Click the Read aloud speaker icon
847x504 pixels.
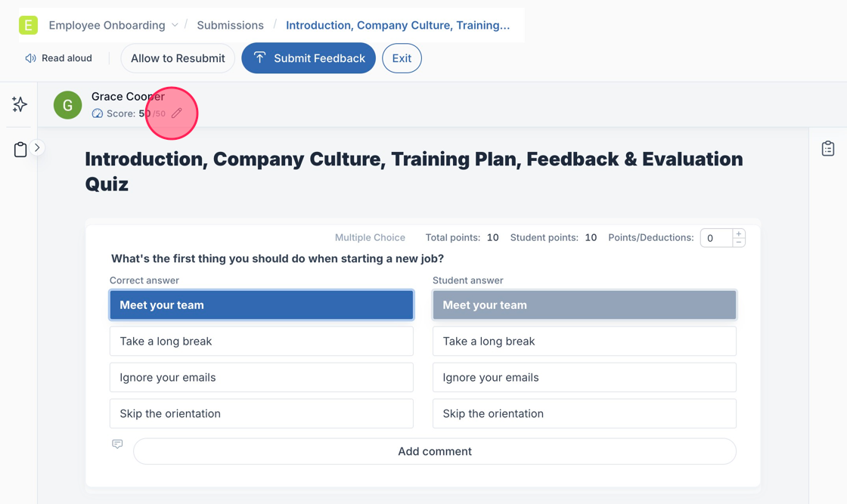(x=31, y=58)
